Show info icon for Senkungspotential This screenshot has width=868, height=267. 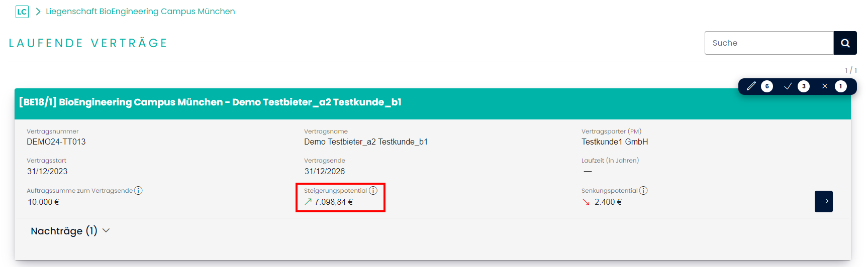click(x=643, y=191)
